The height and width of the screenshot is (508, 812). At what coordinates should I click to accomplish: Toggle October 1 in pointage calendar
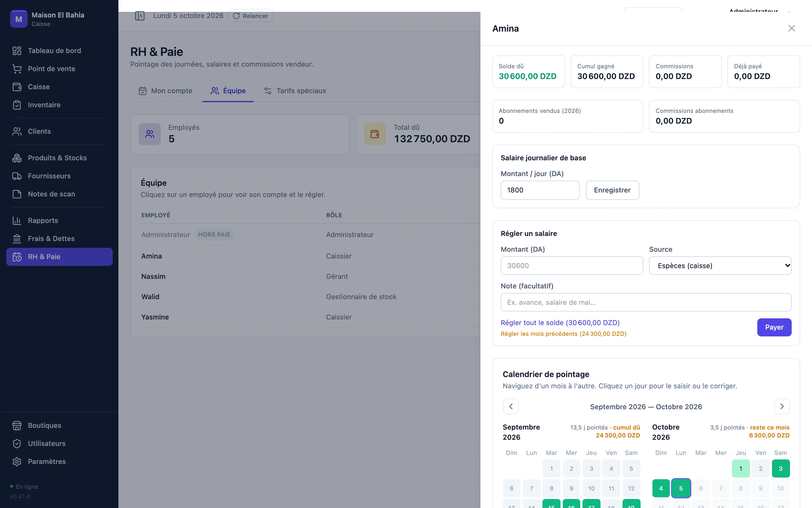click(x=741, y=468)
